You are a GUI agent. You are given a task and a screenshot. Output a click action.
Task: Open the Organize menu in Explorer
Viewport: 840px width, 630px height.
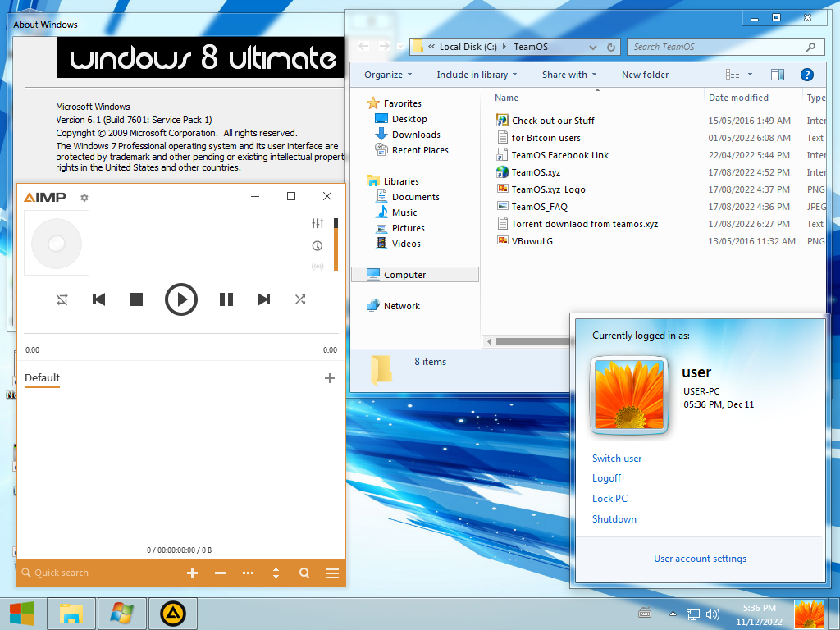(x=388, y=75)
